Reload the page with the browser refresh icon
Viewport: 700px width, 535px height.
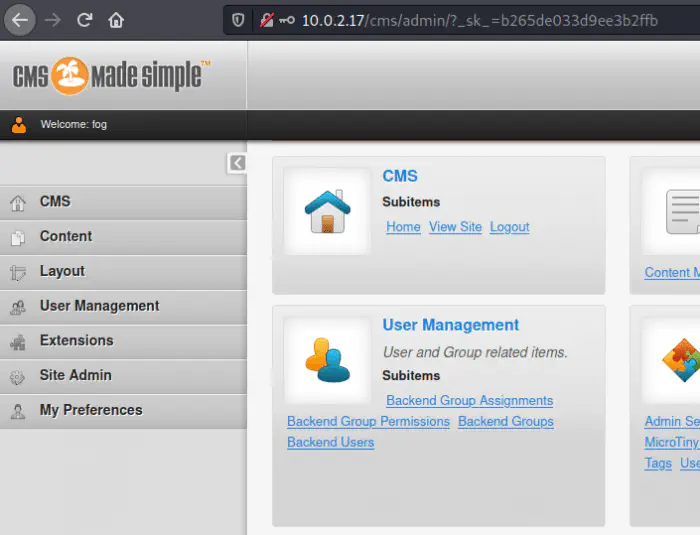point(85,19)
